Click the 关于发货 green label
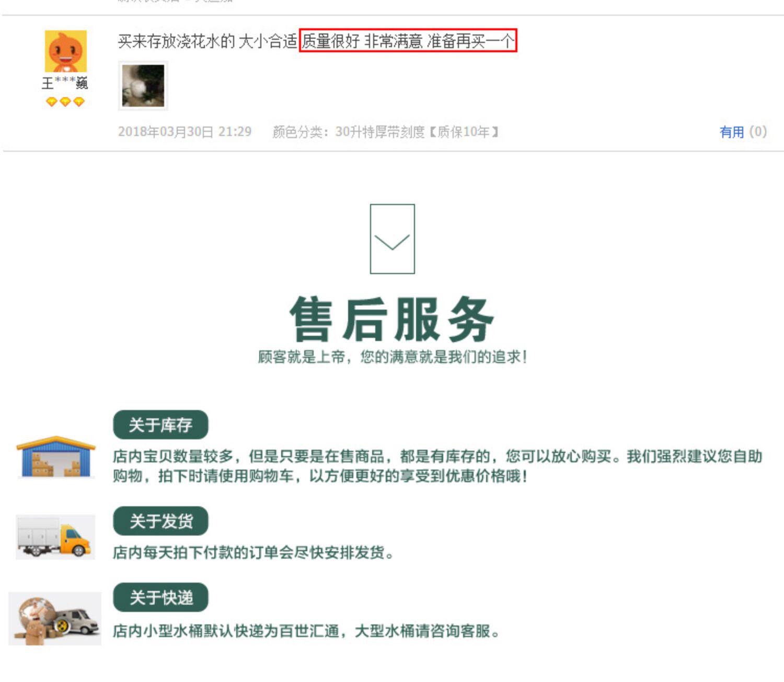Screen dimensions: 784x682 160,521
